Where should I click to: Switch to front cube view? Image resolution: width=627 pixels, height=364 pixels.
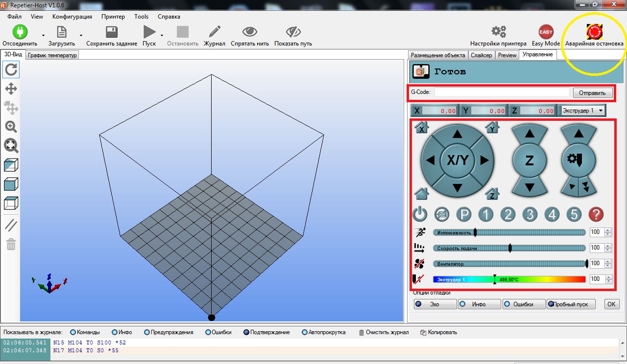11,184
